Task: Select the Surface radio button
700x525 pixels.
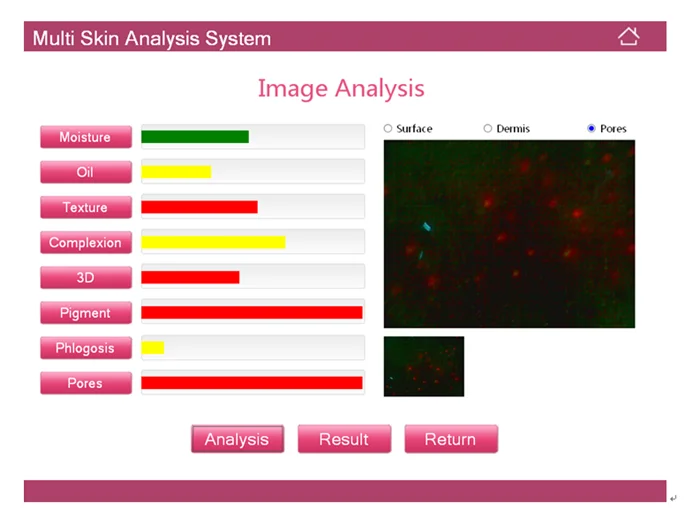Action: (388, 129)
